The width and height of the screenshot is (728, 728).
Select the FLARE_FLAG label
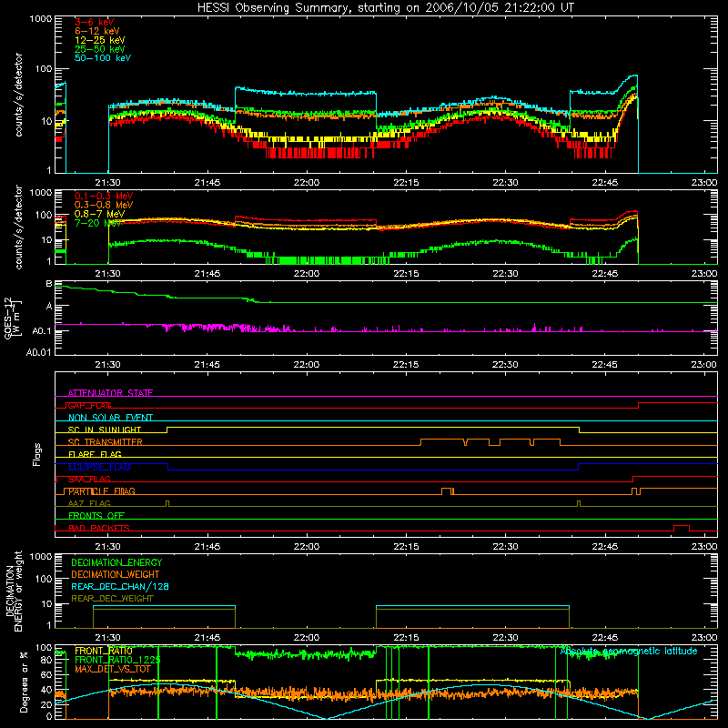pos(95,454)
